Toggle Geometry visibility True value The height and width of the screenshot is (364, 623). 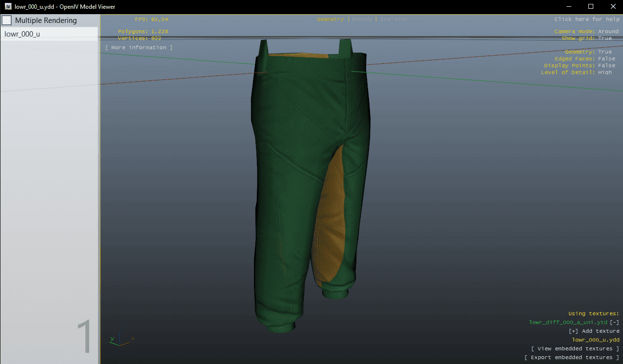pyautogui.click(x=604, y=52)
